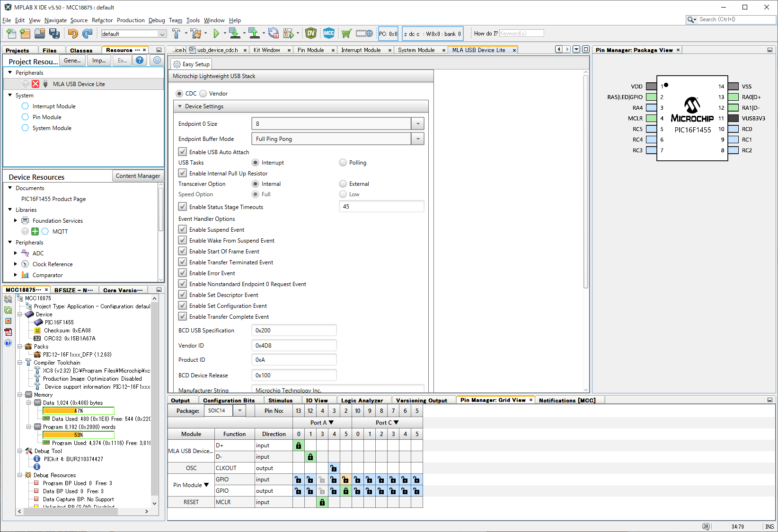
Task: Open the Tools menu
Action: point(193,20)
